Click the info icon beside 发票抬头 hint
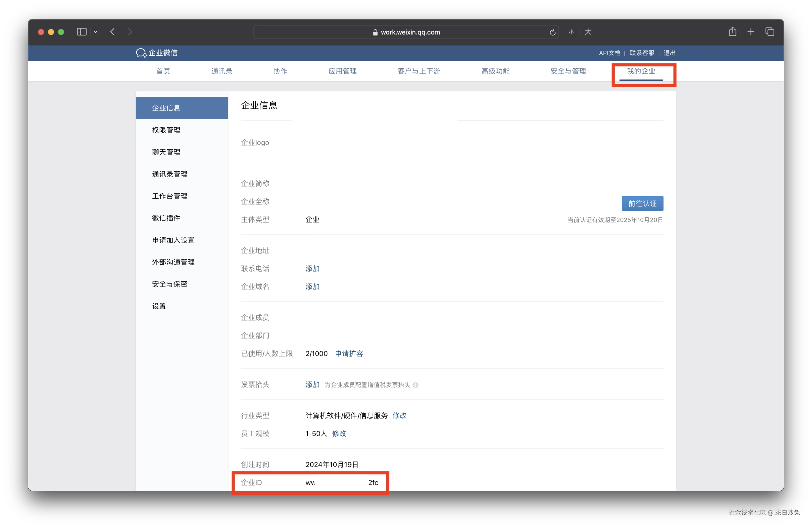The image size is (812, 528). pyautogui.click(x=415, y=385)
